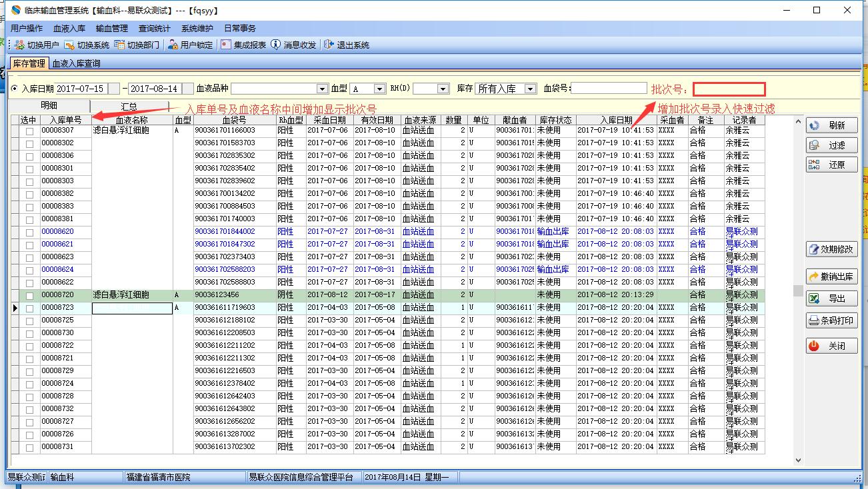This screenshot has height=489, width=868.
Task: Check the box for row 00008723
Action: pyautogui.click(x=29, y=308)
